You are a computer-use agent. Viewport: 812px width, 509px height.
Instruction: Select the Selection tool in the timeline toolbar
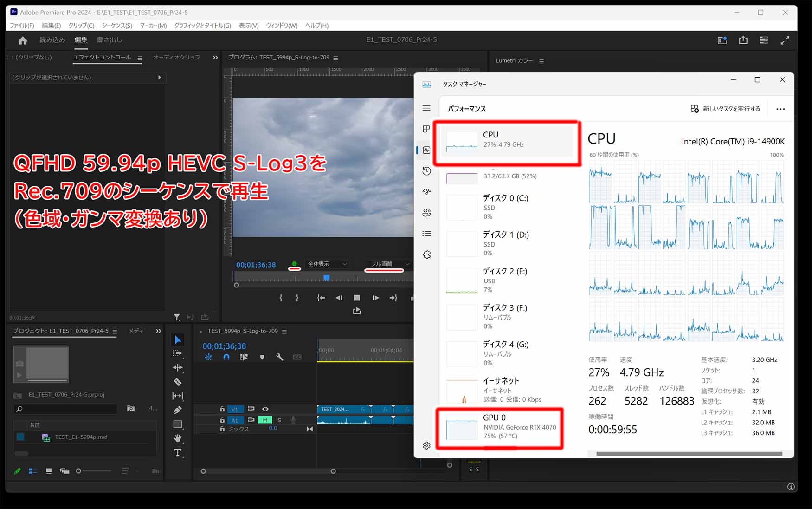178,339
